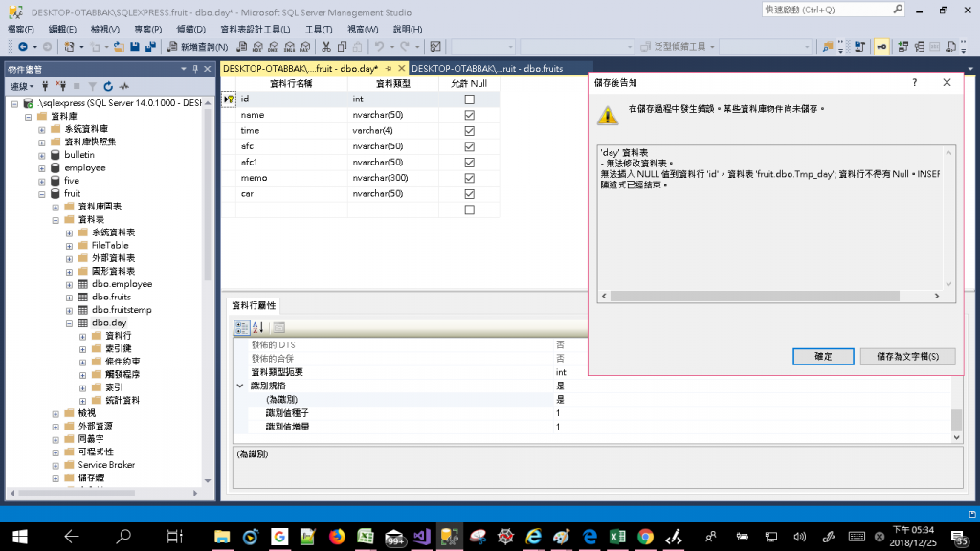Click the Save All icon

coord(150,47)
